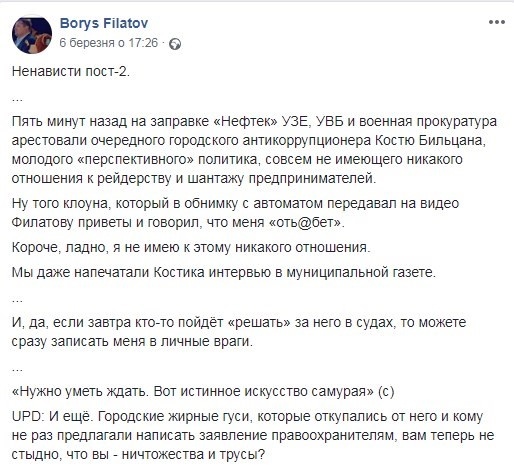This screenshot has width=514, height=471.
Task: Open the post options three-dots menu
Action: (x=496, y=22)
